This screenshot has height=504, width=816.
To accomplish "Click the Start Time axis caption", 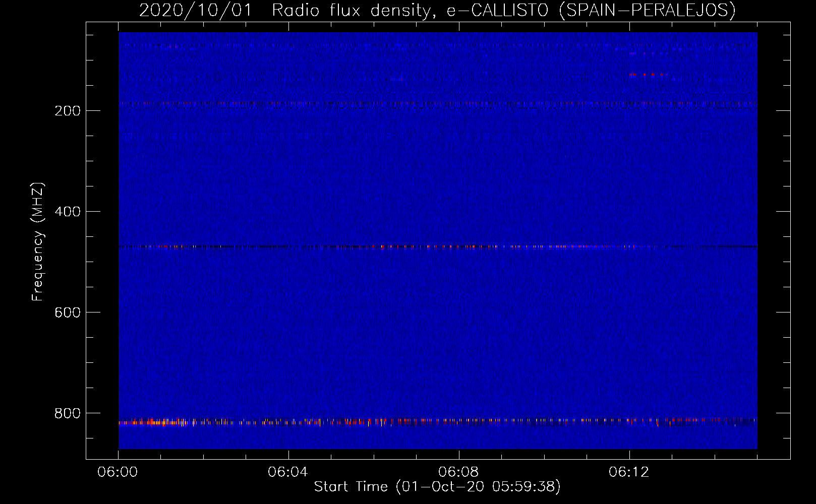I will pyautogui.click(x=437, y=487).
